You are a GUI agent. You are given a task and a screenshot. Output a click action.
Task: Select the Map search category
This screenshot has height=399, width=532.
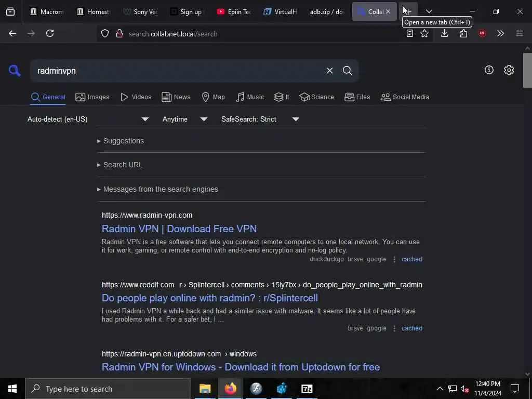[213, 97]
